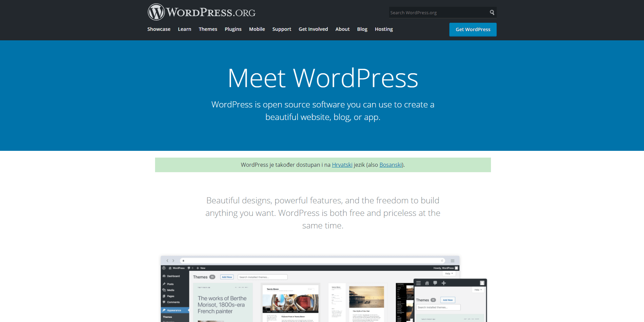The image size is (644, 322).
Task: Follow the Hrvatski language link
Action: 342,165
